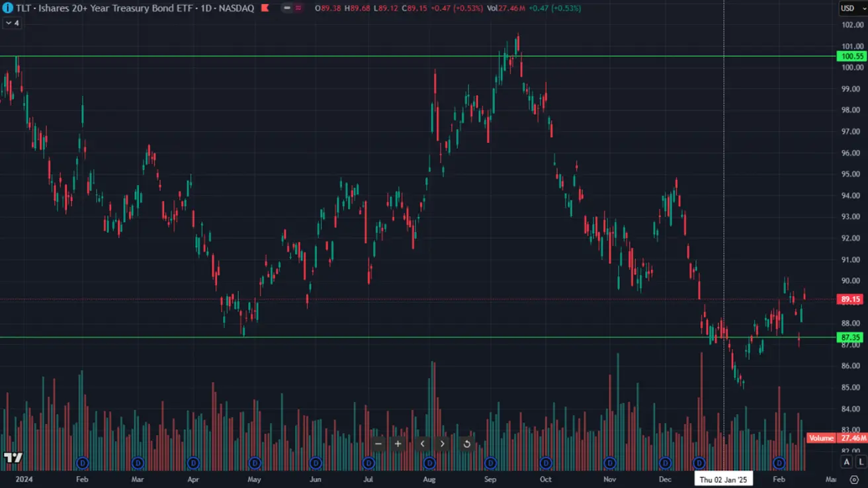Collapse the indicators legend showing 4

pos(12,22)
